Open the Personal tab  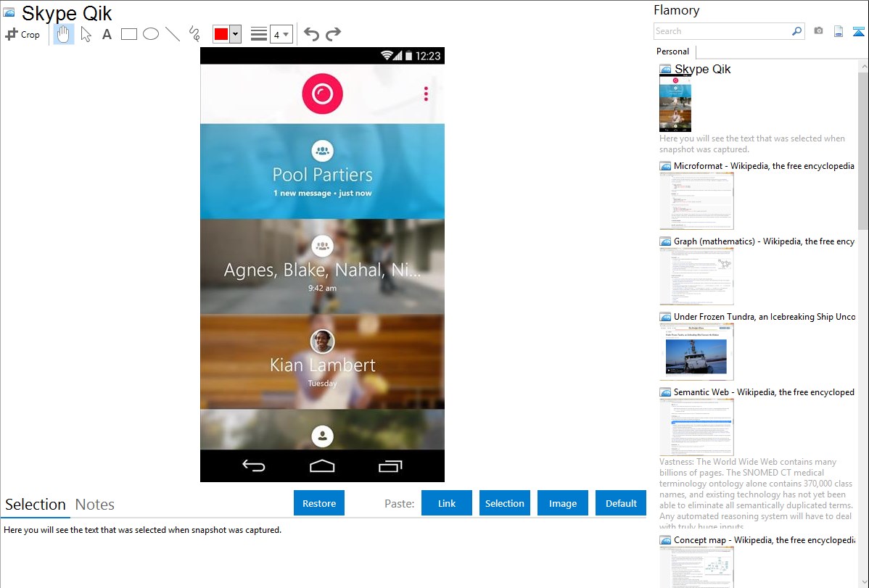click(672, 51)
